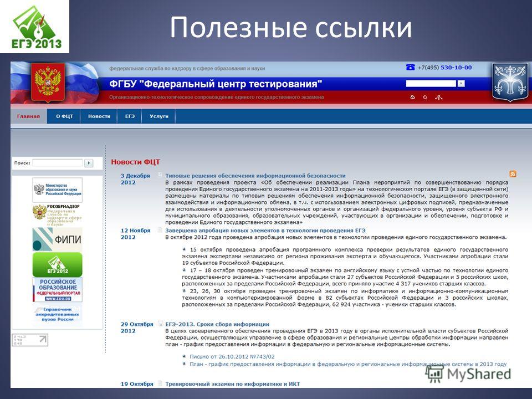Open the ЕГЭ-2013. Сроки сбора информации article
This screenshot has width=532, height=399.
coord(217,324)
